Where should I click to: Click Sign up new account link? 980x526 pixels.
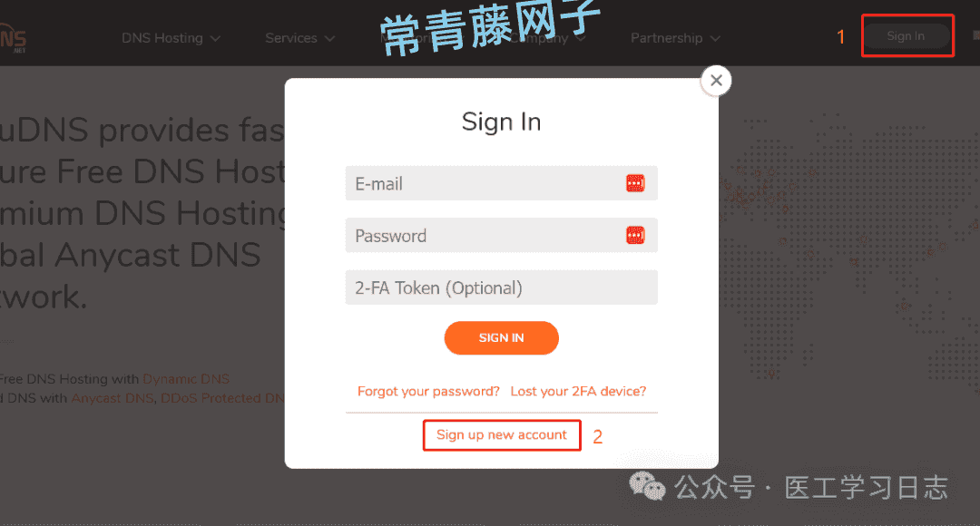501,434
